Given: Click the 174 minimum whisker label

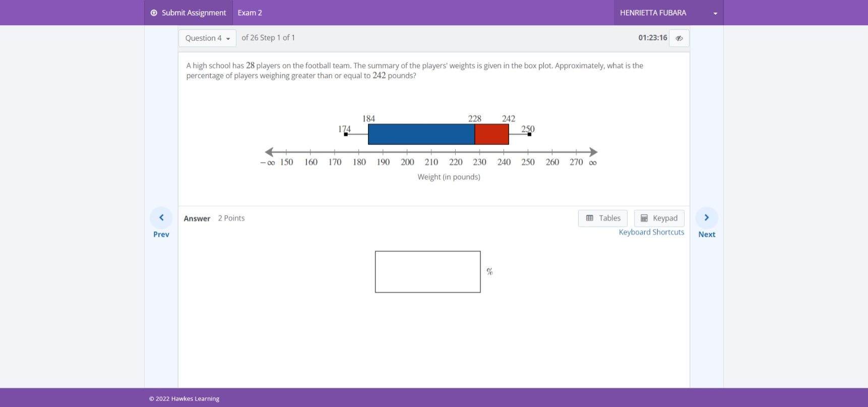Looking at the screenshot, I should (x=344, y=129).
